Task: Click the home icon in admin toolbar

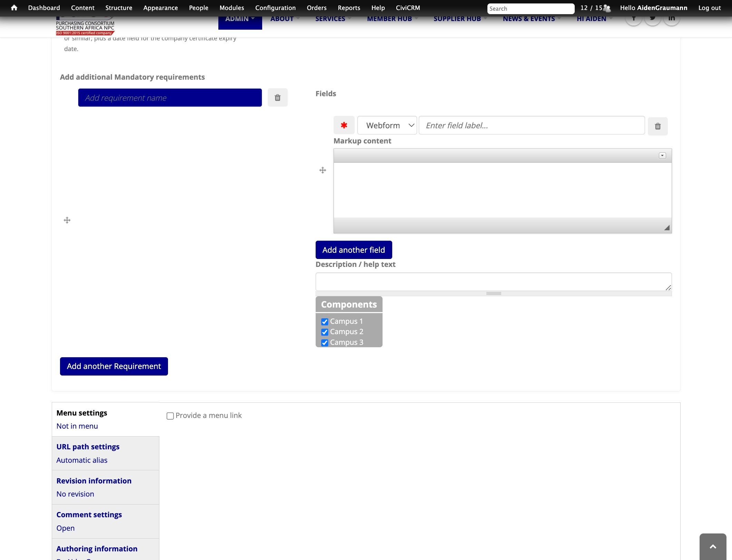Action: [14, 8]
